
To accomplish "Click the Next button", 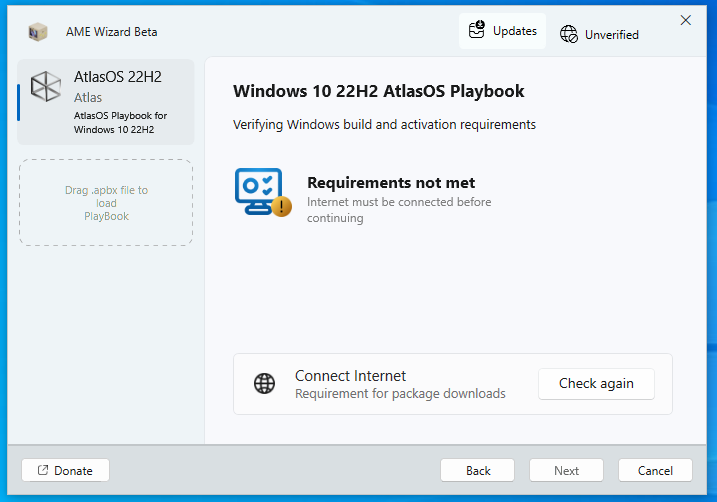I will (566, 470).
